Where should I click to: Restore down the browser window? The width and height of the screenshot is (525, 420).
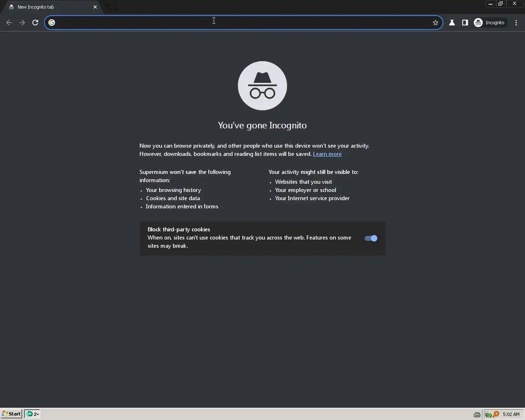click(x=501, y=4)
